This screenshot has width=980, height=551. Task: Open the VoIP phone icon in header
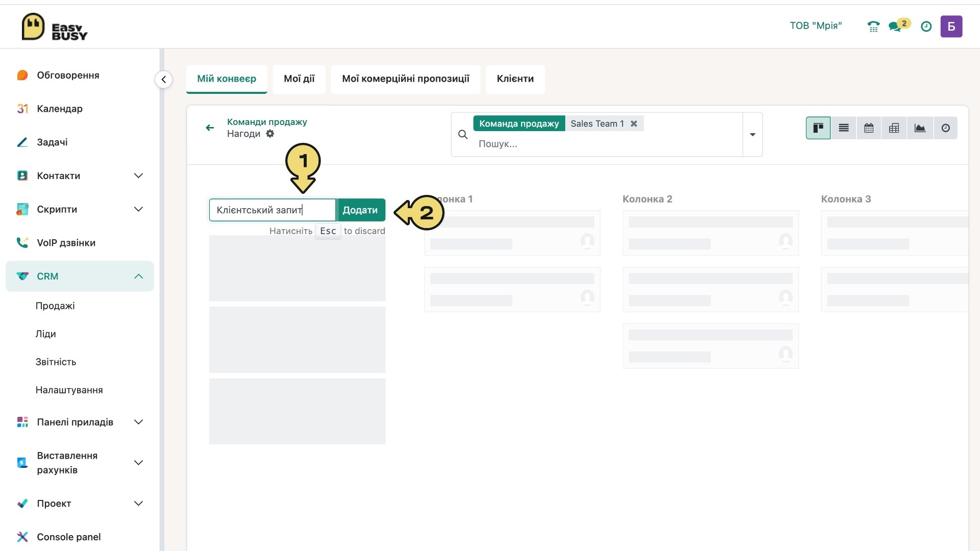point(873,27)
